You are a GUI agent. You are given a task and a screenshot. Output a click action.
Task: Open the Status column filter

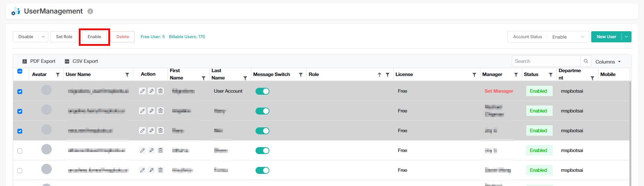551,75
